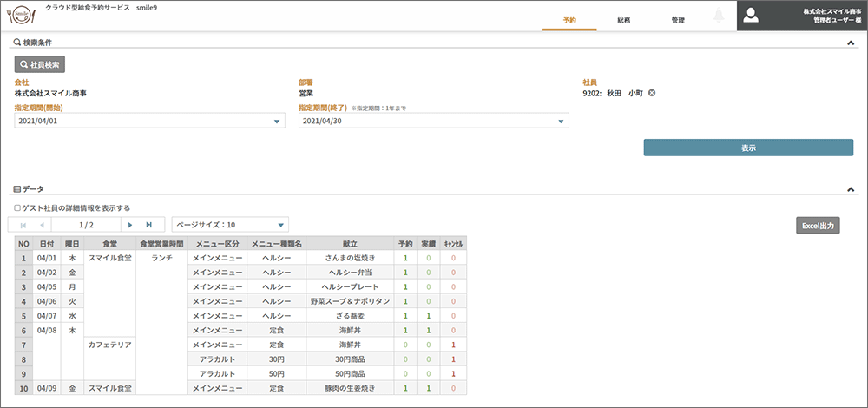Screen dimensions: 868x408
Task: Click the 営業 department value
Action: (306, 93)
